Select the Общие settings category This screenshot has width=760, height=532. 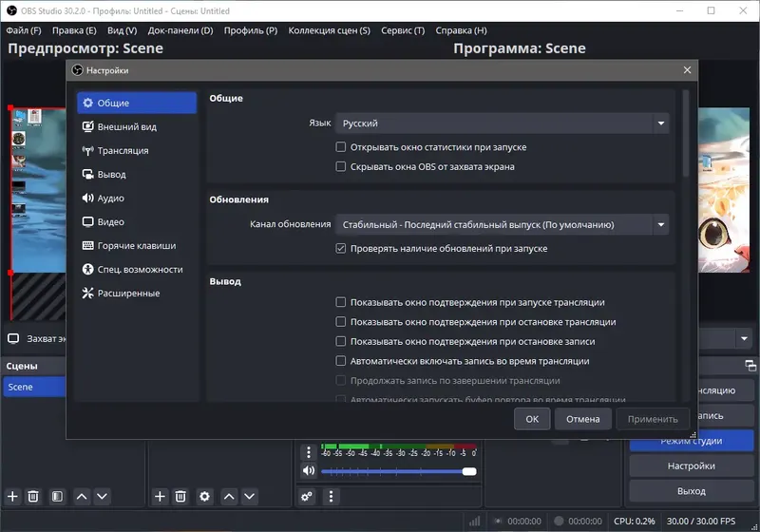click(x=137, y=103)
